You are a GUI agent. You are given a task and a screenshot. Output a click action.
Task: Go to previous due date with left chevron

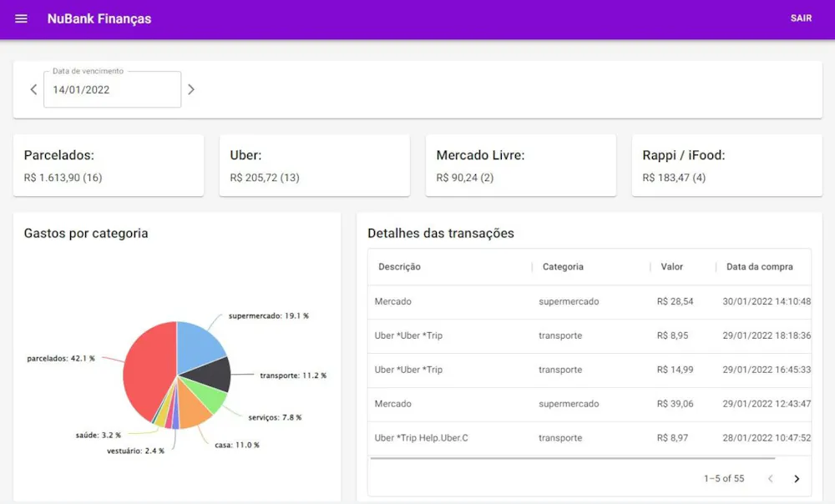33,89
